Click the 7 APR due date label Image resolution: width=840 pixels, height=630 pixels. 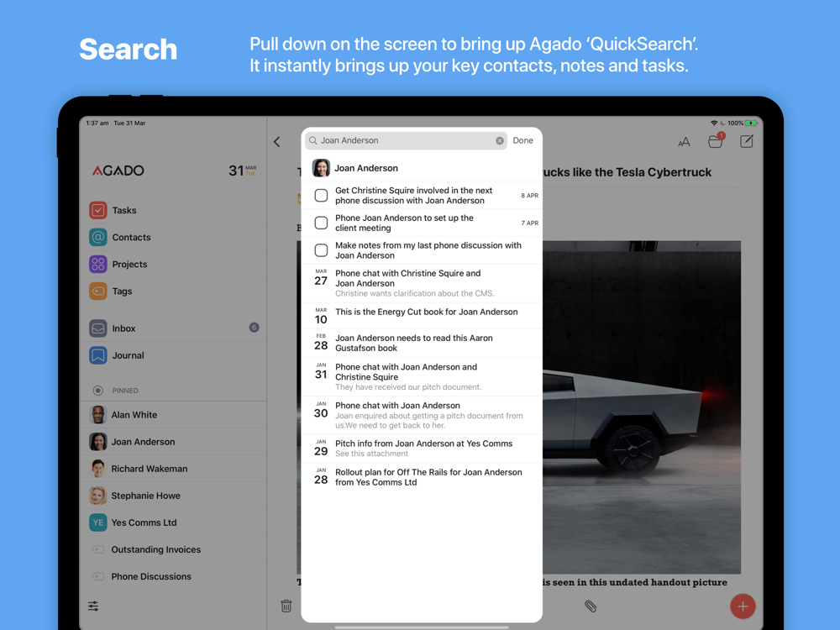530,223
